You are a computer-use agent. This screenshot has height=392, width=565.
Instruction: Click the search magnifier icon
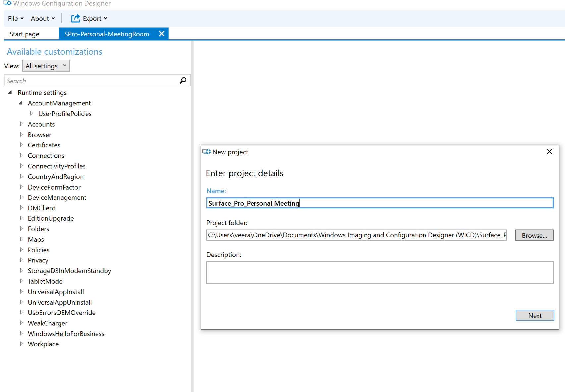coord(183,81)
